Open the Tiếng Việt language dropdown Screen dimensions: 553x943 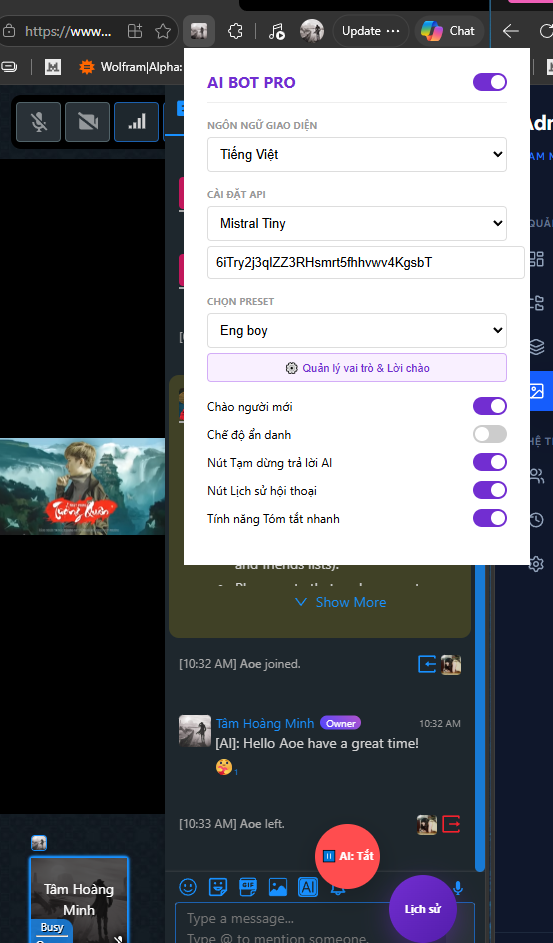click(x=357, y=155)
